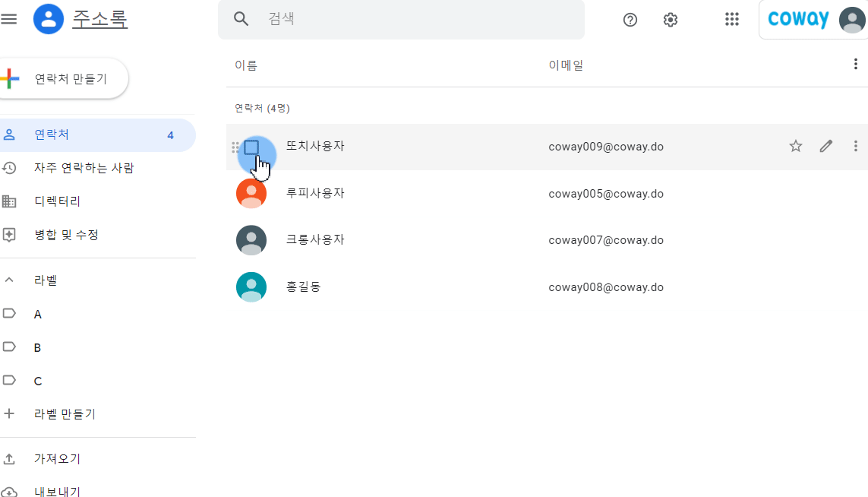This screenshot has height=497, width=868.
Task: Open list options three-dot menu in header
Action: coord(855,65)
